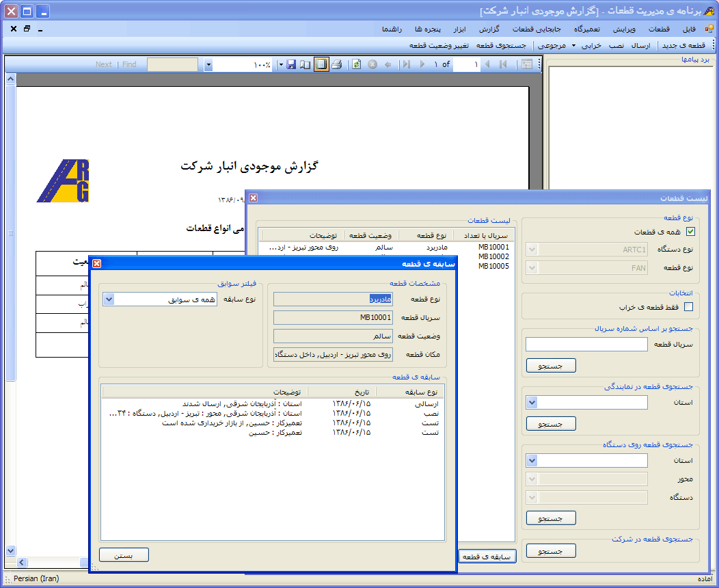Screen dimensions: 719x588
Task: Select MB10001 row in parts list
Action: 387,248
